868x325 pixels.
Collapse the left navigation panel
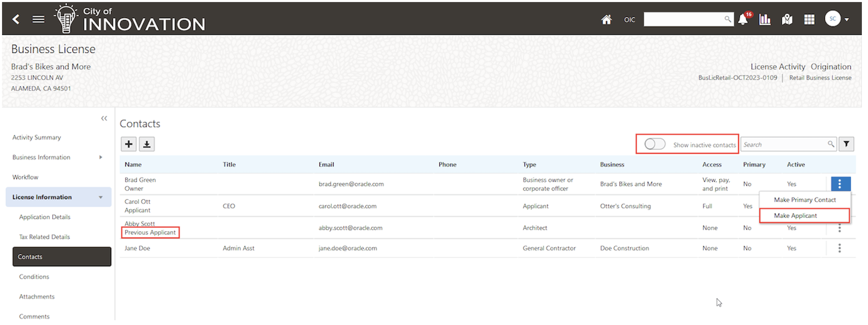pos(104,118)
